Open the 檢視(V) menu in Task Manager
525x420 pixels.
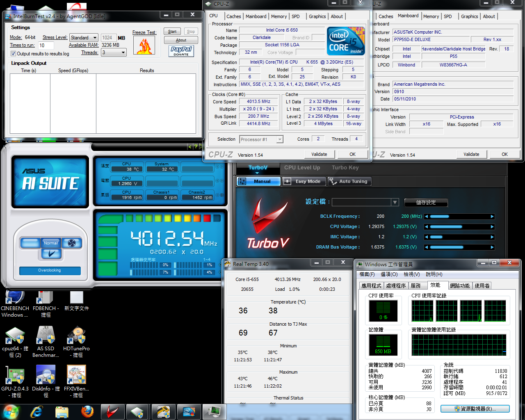411,274
